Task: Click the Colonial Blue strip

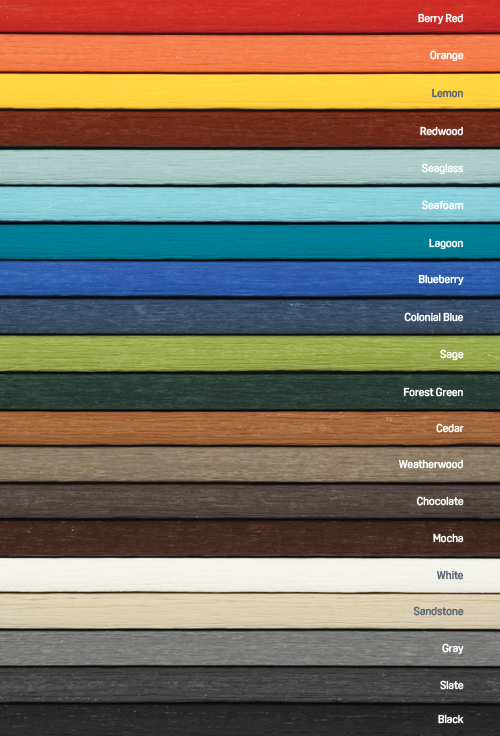Action: click(x=250, y=316)
